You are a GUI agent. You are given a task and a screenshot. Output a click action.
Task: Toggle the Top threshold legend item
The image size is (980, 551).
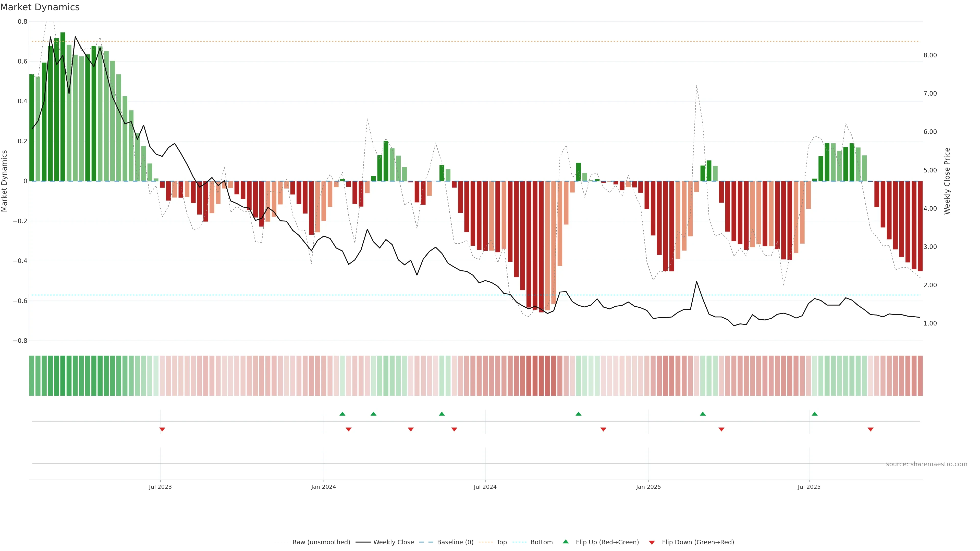(501, 542)
